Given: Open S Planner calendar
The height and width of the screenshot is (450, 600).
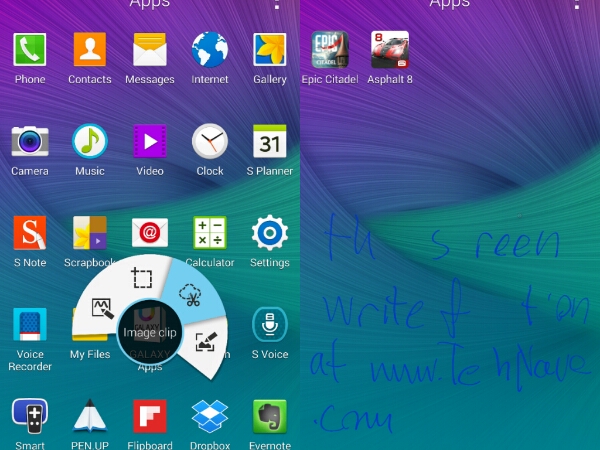Looking at the screenshot, I should [x=269, y=141].
